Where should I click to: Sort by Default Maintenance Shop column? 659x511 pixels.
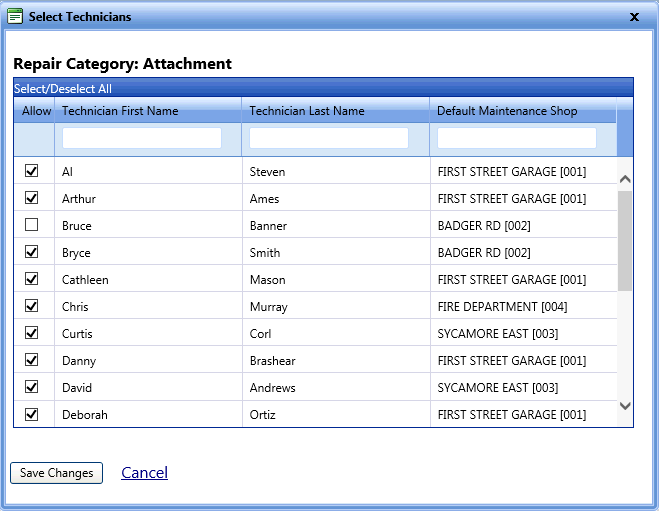pyautogui.click(x=507, y=111)
